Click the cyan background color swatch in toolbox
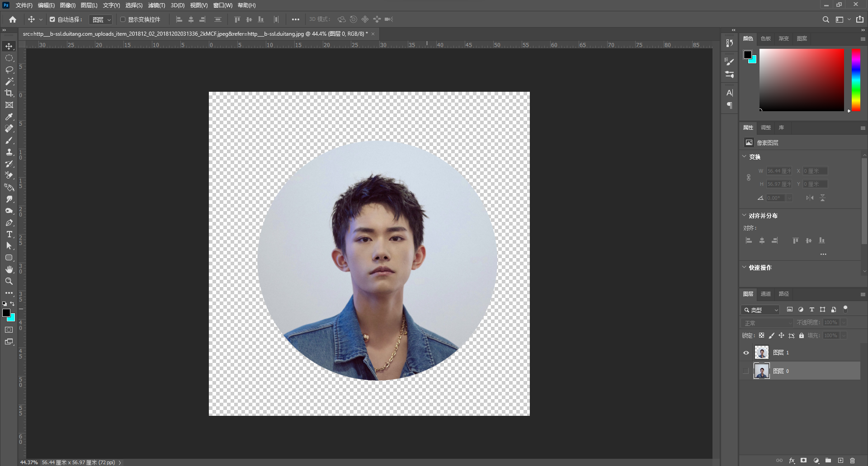 [12, 318]
